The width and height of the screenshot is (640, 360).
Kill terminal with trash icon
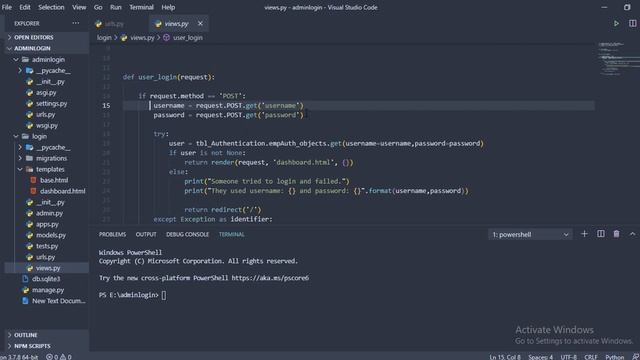tap(616, 234)
